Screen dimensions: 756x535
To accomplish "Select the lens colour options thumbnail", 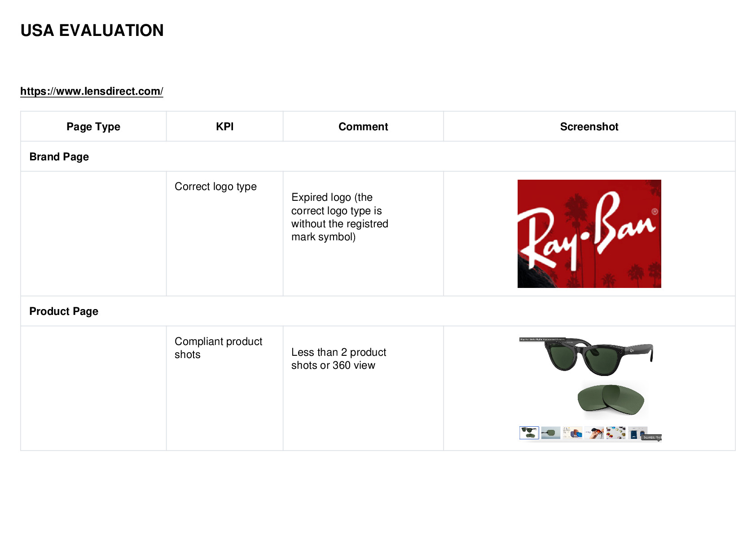I will 572,433.
